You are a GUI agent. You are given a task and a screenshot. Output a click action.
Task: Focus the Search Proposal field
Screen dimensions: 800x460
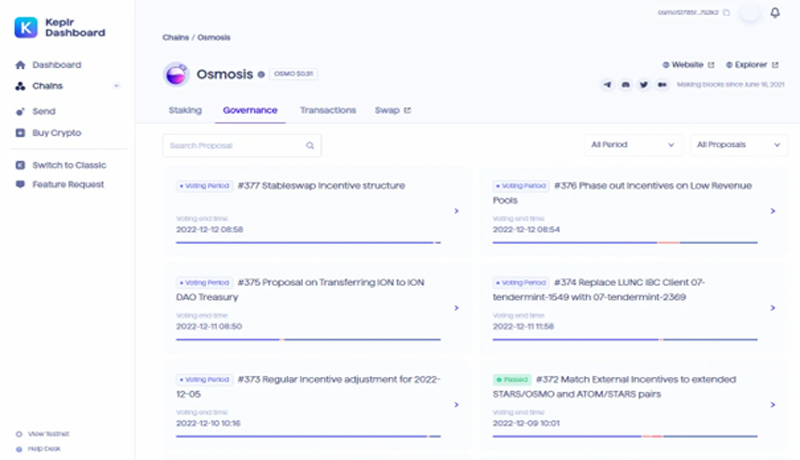pyautogui.click(x=242, y=145)
